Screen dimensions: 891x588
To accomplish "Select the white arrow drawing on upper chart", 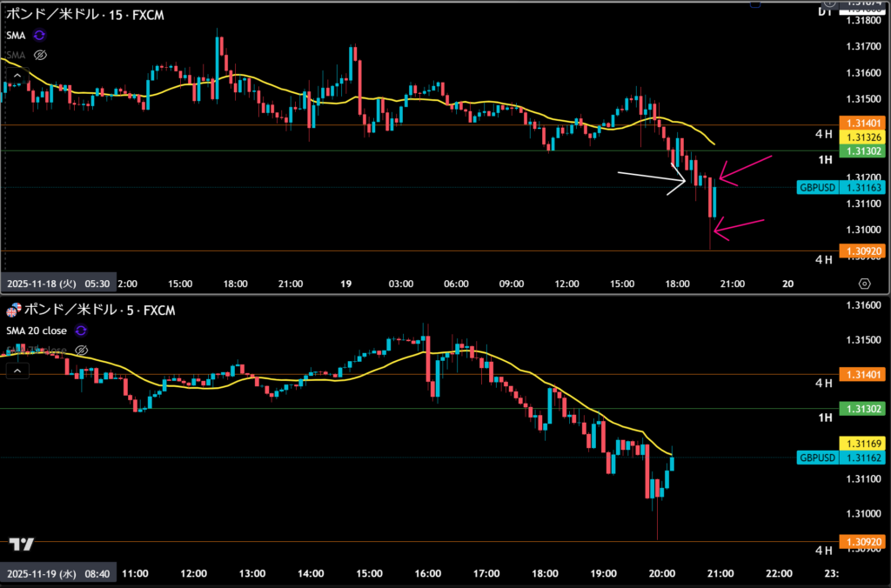I will (651, 179).
